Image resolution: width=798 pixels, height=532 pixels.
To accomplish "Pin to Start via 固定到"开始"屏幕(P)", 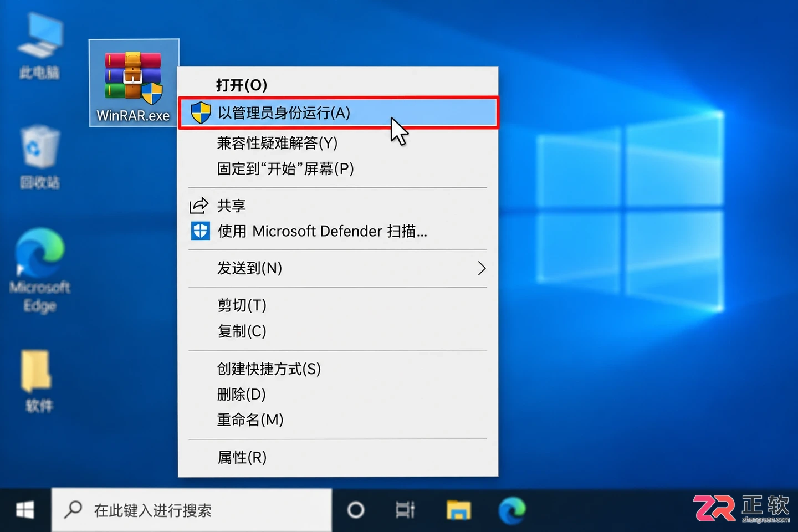I will pyautogui.click(x=338, y=168).
